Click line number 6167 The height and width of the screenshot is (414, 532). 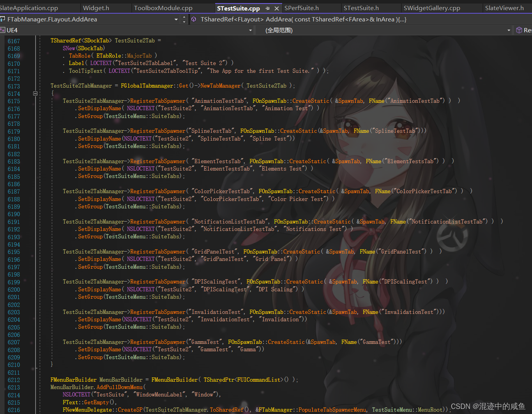(x=14, y=41)
